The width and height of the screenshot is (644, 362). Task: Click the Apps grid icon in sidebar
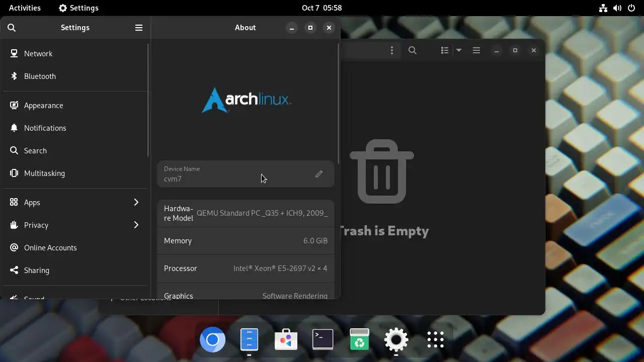click(14, 202)
